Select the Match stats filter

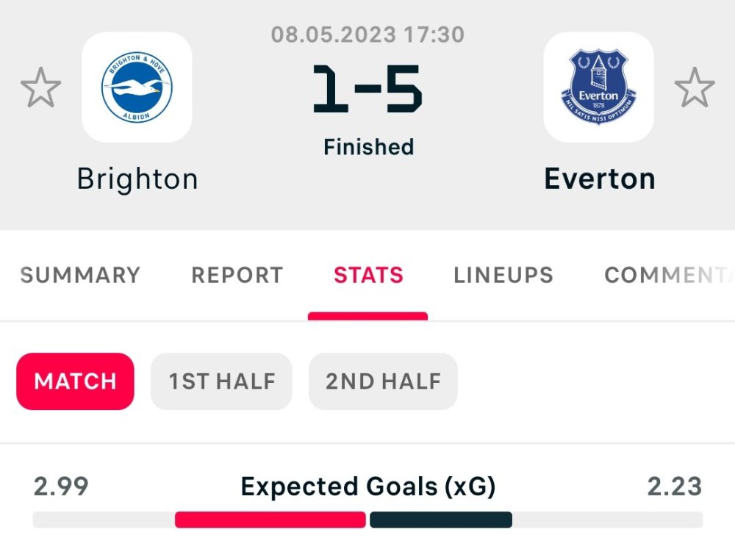click(75, 381)
